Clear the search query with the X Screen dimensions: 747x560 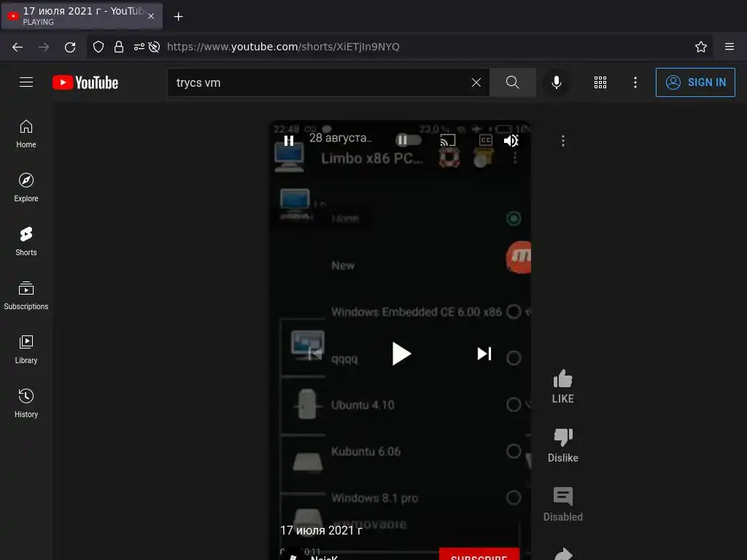tap(476, 82)
